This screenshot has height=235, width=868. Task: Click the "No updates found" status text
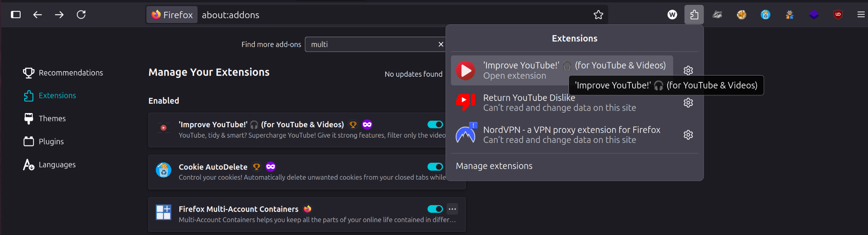pyautogui.click(x=413, y=74)
